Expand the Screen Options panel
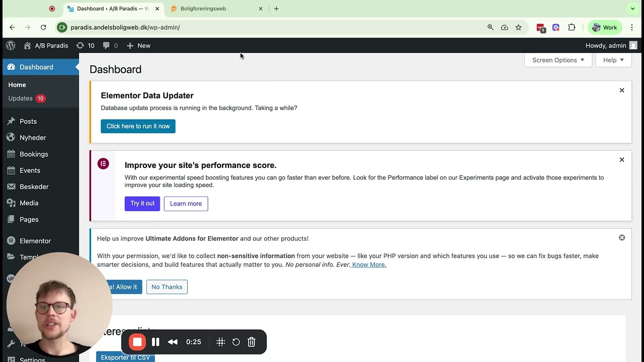644x362 pixels. pos(558,60)
